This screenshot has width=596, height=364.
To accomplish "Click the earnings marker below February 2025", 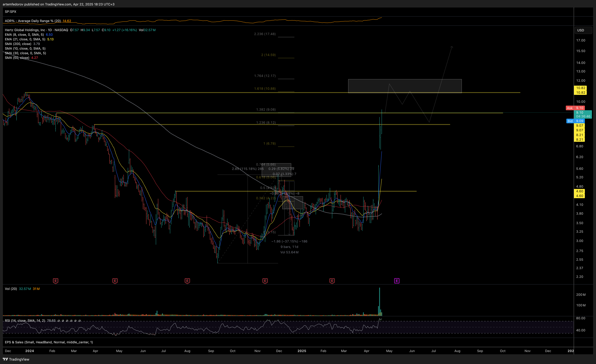I will (332, 281).
